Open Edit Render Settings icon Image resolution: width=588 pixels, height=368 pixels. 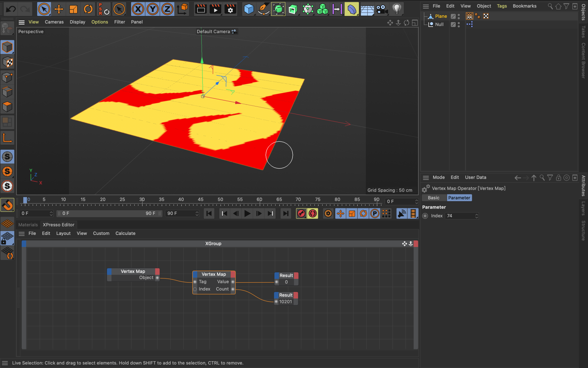pos(230,9)
